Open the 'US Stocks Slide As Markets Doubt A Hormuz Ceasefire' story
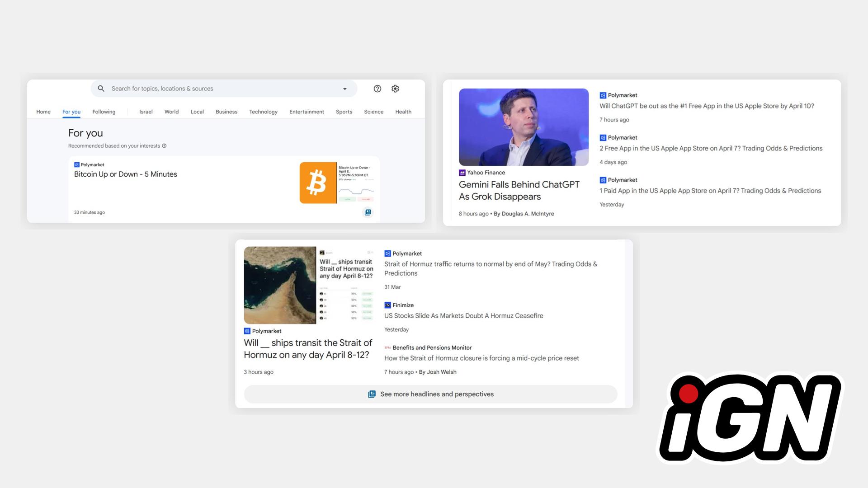Image resolution: width=868 pixels, height=488 pixels. (x=464, y=315)
